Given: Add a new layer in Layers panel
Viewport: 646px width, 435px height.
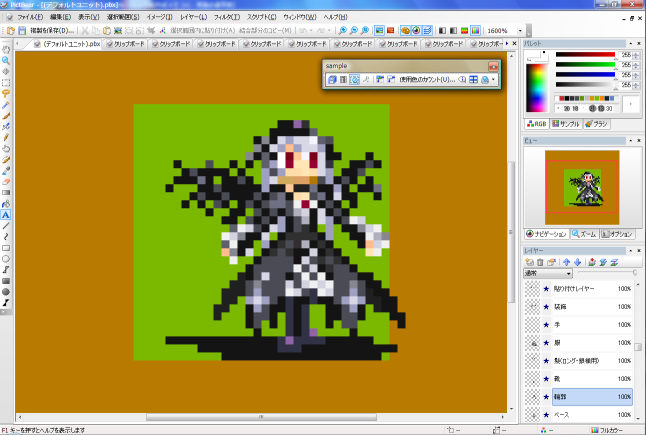Looking at the screenshot, I should coord(529,262).
